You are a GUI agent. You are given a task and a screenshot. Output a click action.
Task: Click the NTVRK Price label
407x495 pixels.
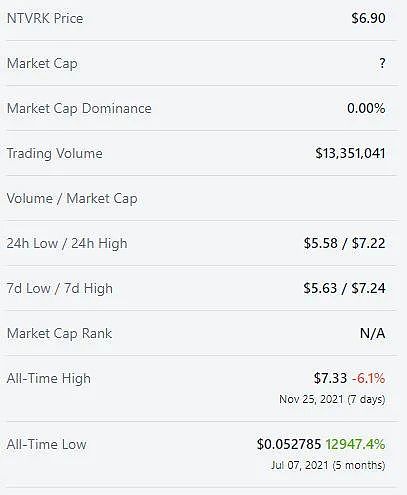(45, 18)
